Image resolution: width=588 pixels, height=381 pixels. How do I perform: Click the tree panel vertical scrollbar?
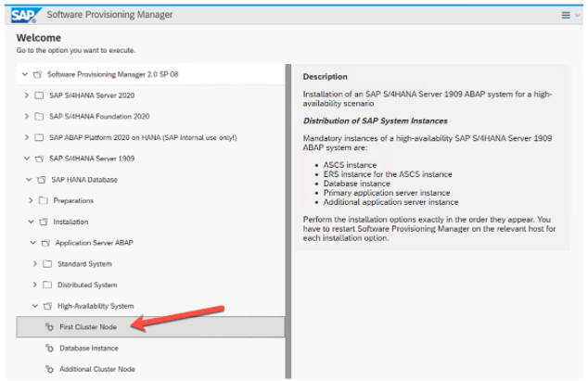[288, 222]
